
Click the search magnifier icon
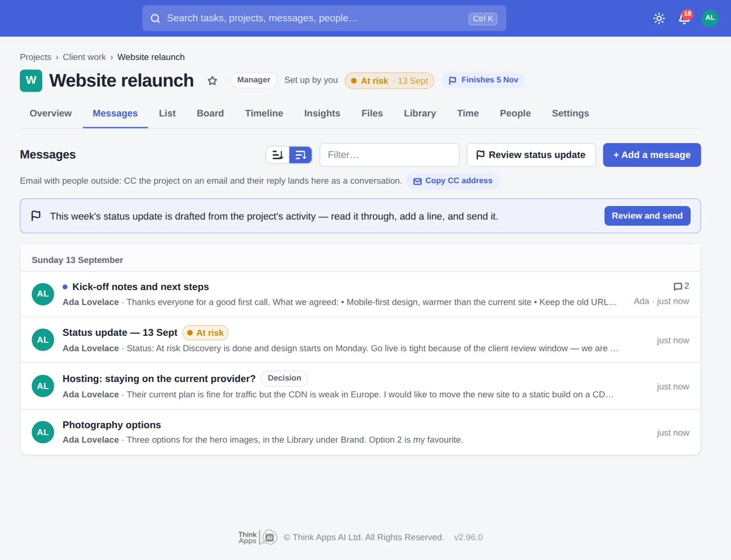[x=155, y=18]
